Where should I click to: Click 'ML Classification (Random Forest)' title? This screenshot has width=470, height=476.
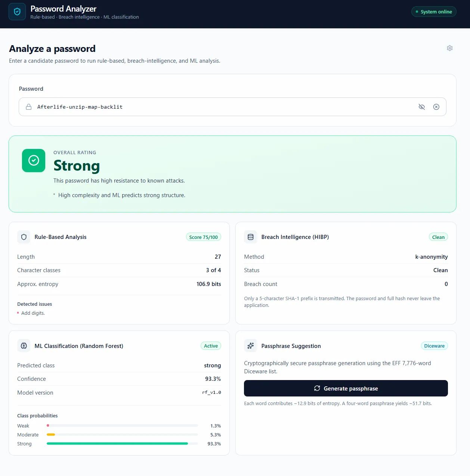(79, 346)
